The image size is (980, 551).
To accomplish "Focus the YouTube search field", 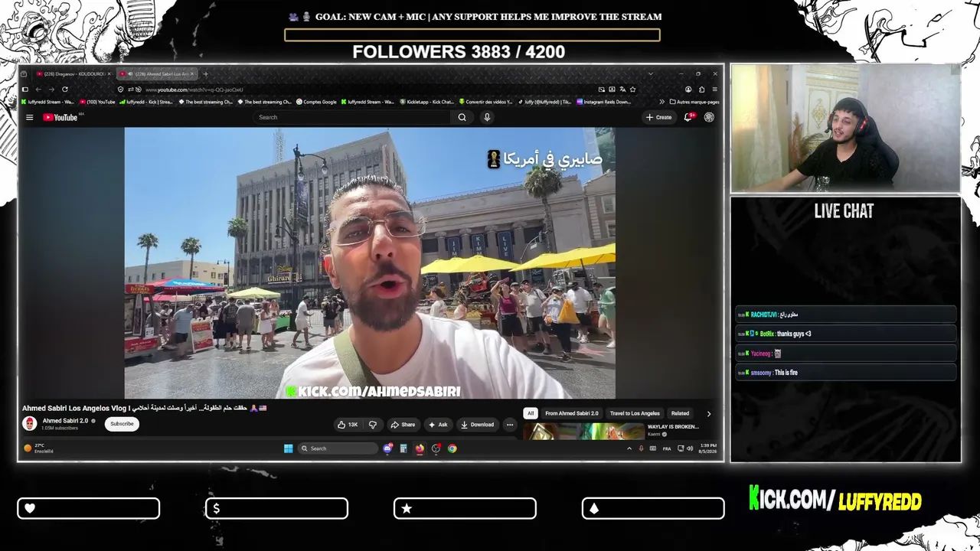I will coord(352,117).
